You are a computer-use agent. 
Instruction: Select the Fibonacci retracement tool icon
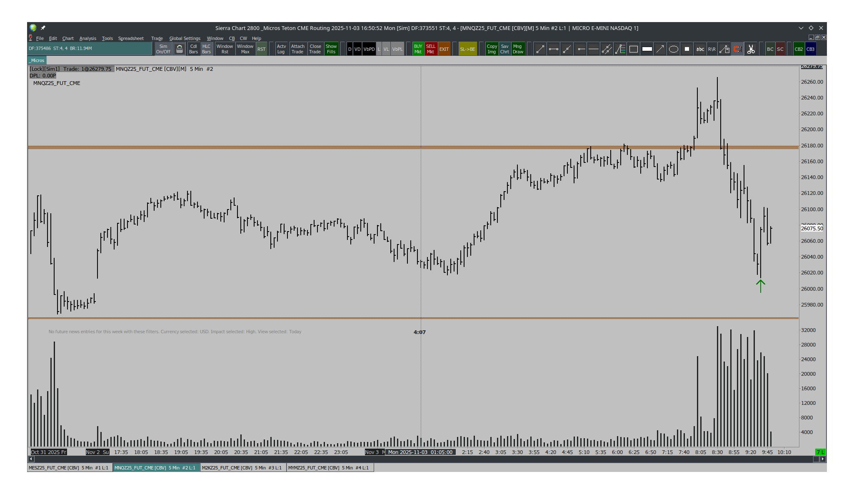click(x=620, y=49)
